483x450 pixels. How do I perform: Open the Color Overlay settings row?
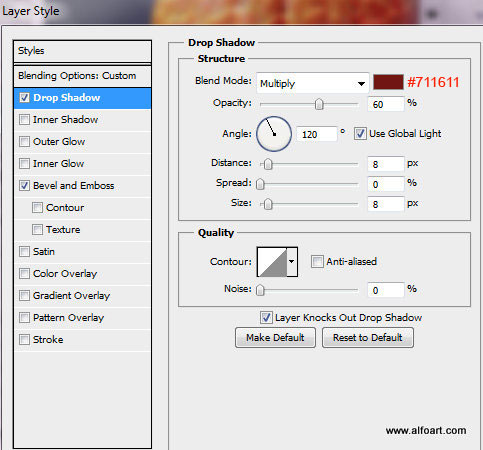[83, 274]
